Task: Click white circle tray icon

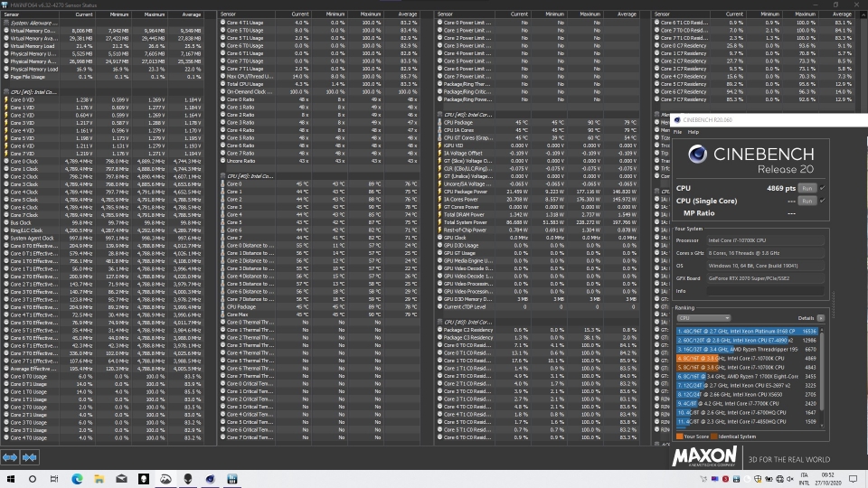Action: pos(747,479)
